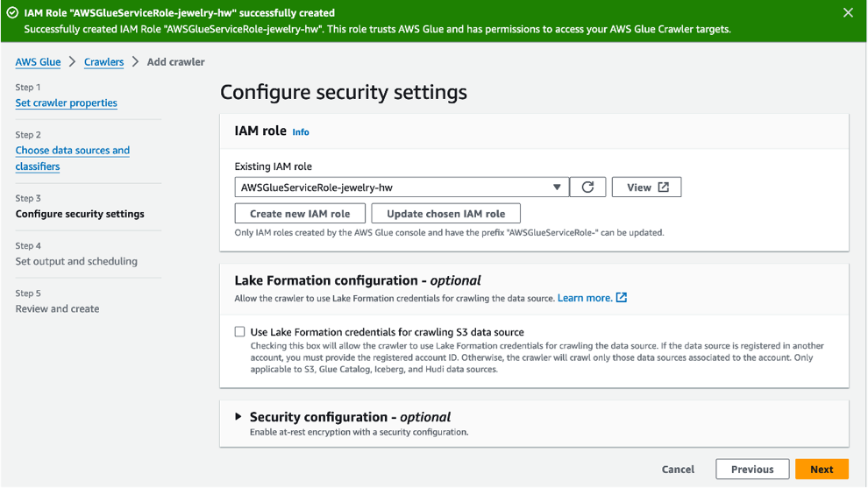Image resolution: width=868 pixels, height=488 pixels.
Task: Click the Previous button
Action: pyautogui.click(x=752, y=470)
